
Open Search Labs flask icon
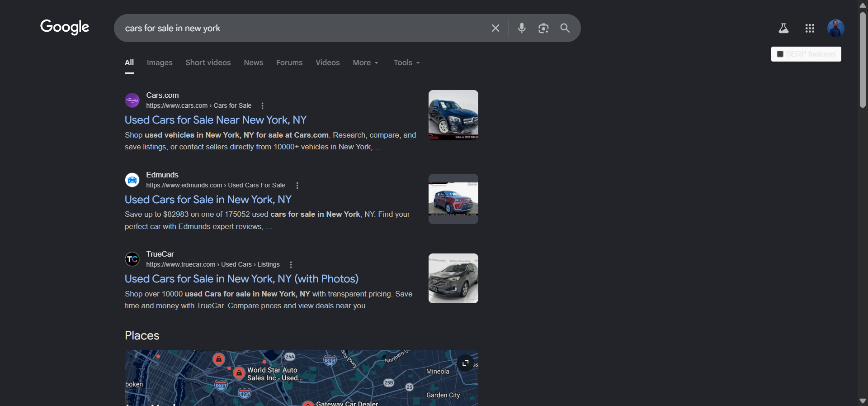point(783,29)
